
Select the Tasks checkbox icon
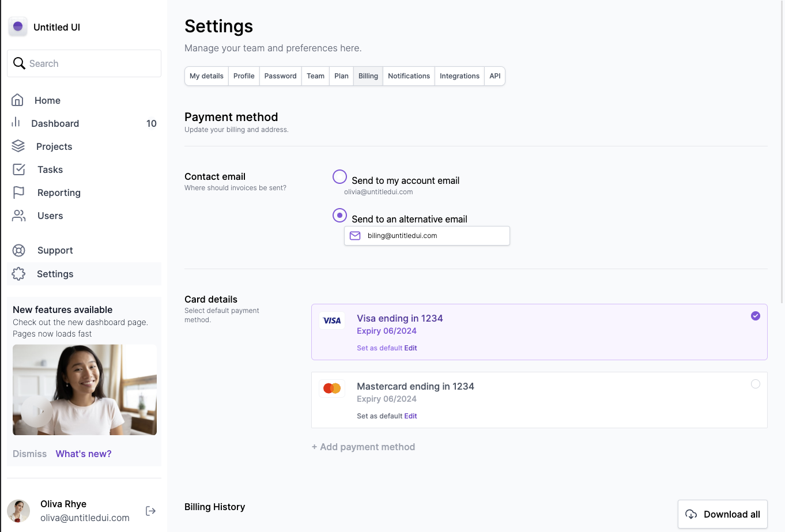pos(18,169)
